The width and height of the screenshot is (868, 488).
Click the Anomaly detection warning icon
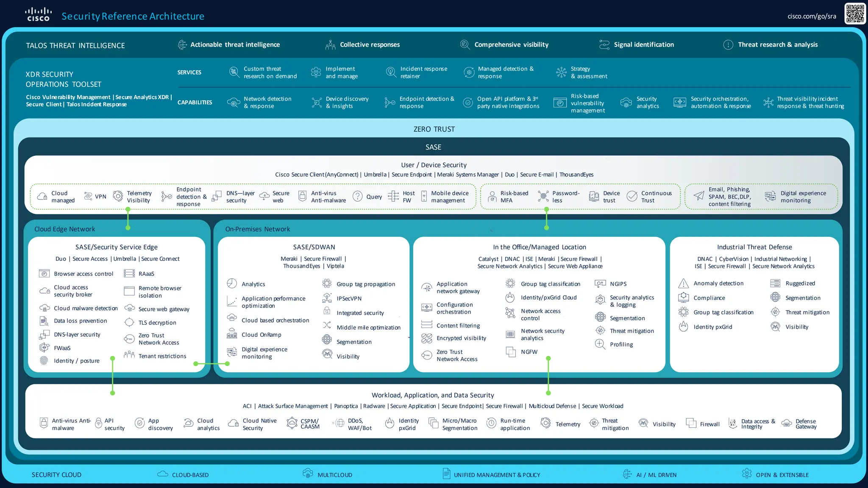click(x=683, y=283)
